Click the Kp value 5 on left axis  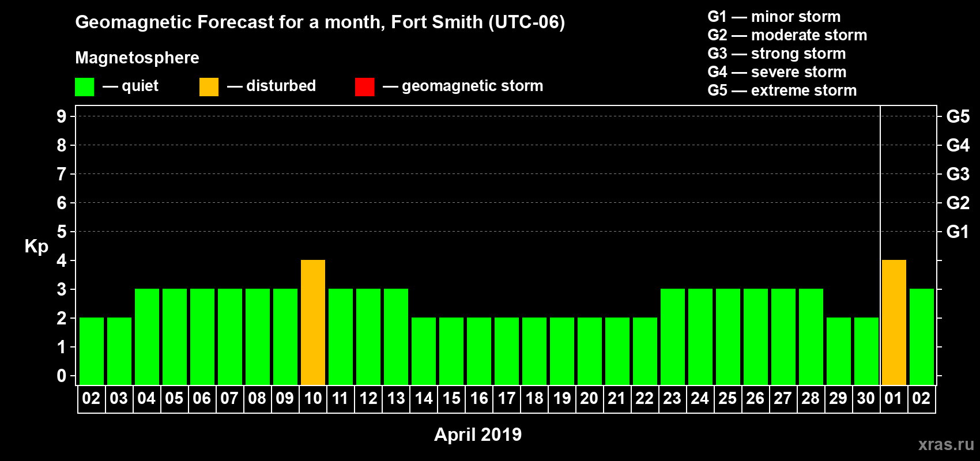point(62,232)
